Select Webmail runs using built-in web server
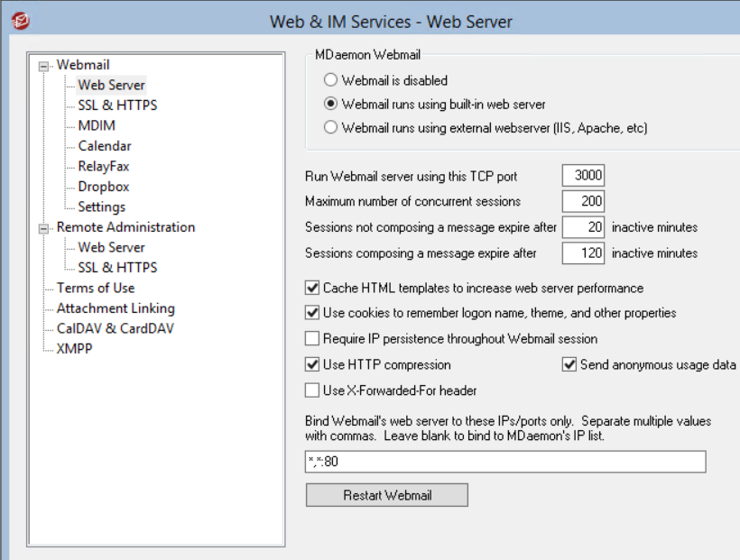This screenshot has height=560, width=740. pyautogui.click(x=331, y=104)
